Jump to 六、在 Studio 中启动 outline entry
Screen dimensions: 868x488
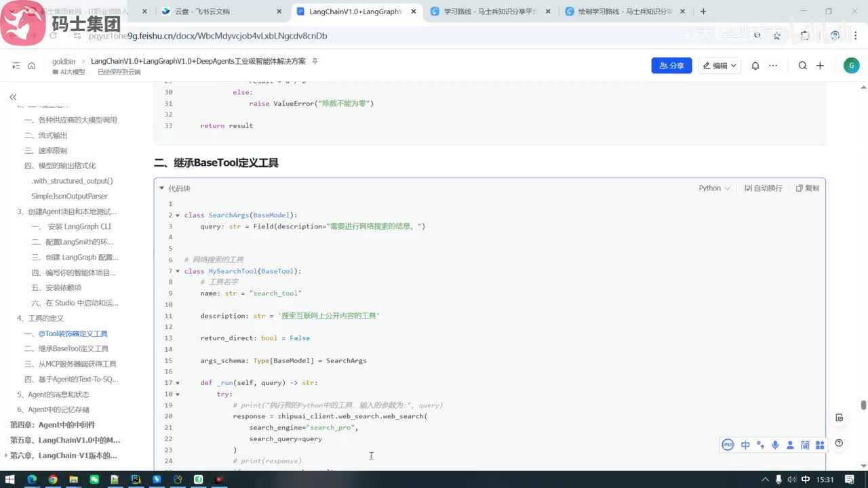(75, 303)
